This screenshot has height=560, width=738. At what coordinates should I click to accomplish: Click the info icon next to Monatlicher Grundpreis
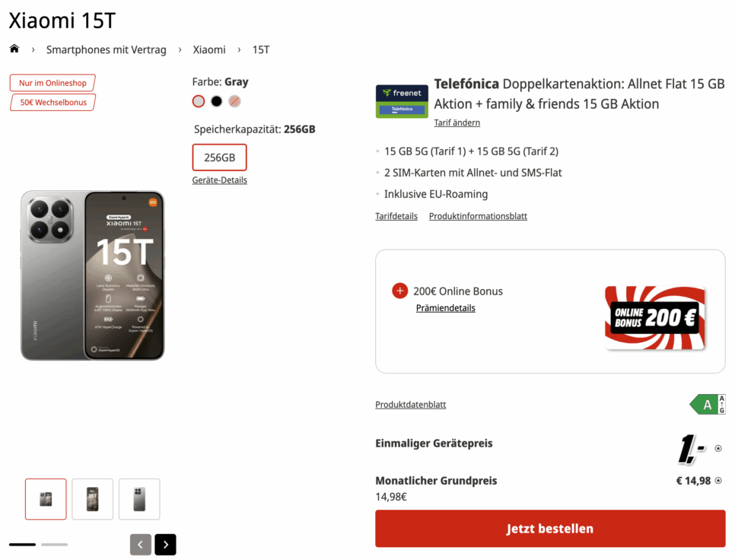point(717,480)
